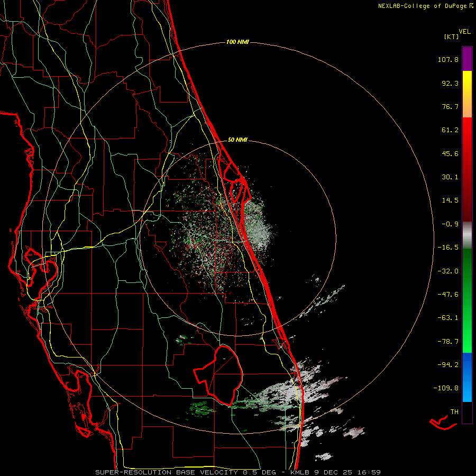
Task: Click the NEXLAB-College of DuPage label
Action: click(425, 6)
